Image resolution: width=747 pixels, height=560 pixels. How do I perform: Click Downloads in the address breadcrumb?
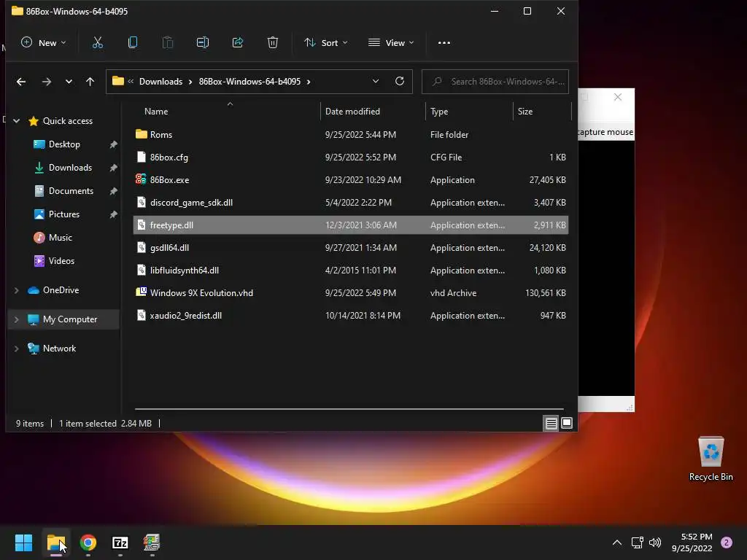pyautogui.click(x=160, y=82)
